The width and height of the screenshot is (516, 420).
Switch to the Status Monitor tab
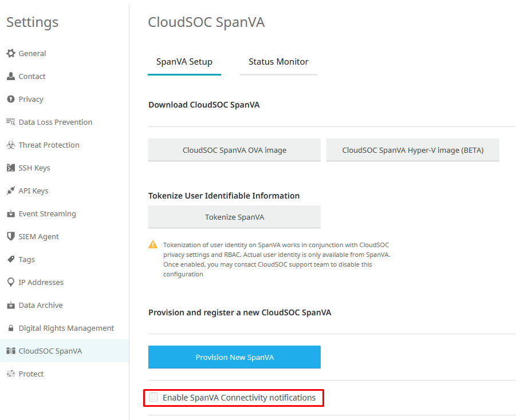point(278,62)
